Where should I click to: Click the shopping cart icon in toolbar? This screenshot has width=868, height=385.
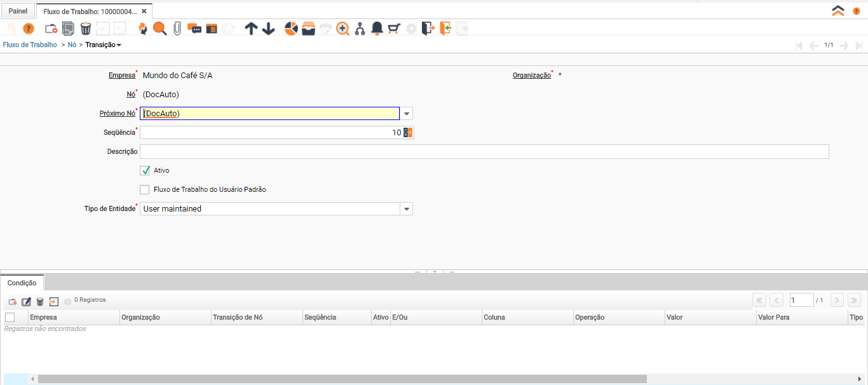point(394,29)
